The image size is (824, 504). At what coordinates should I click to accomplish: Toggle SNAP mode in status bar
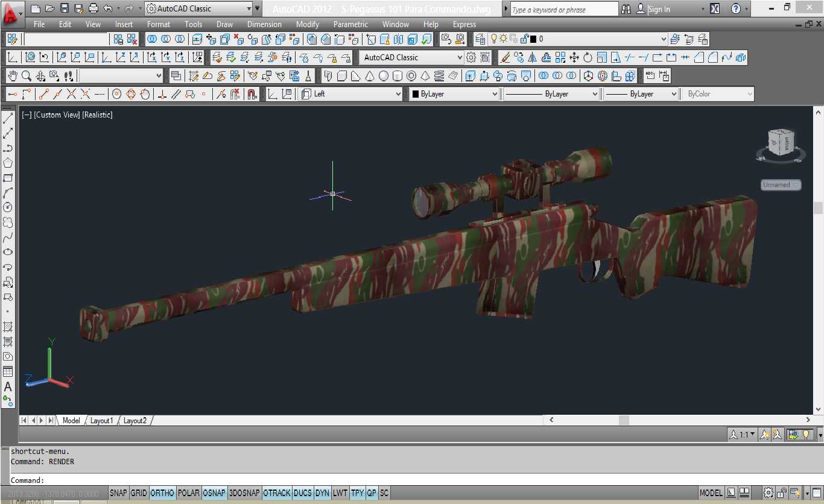pos(118,493)
